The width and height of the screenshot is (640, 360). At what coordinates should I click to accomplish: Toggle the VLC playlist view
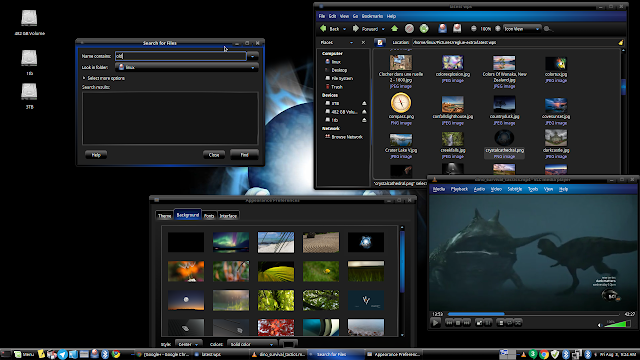click(x=501, y=323)
